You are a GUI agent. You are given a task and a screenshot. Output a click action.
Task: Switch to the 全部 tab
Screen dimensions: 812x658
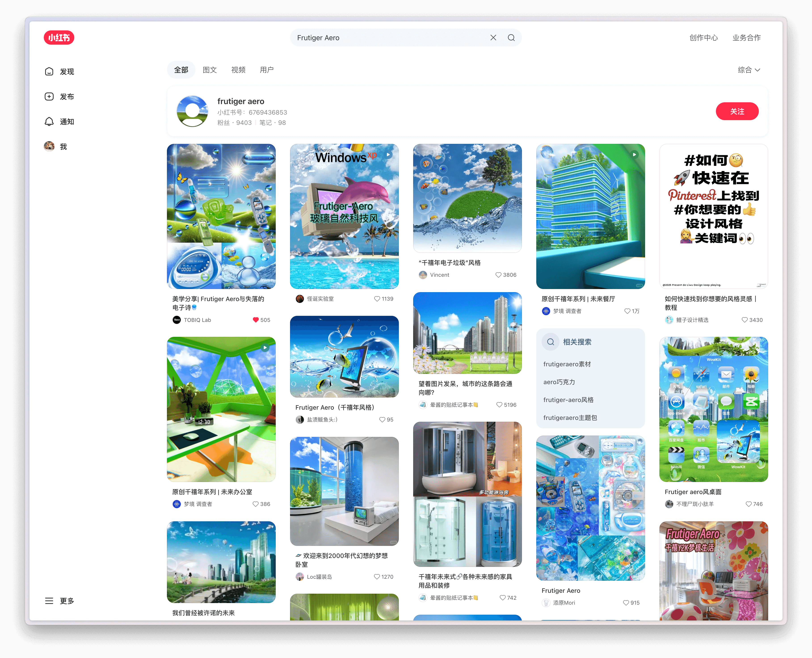pos(181,70)
